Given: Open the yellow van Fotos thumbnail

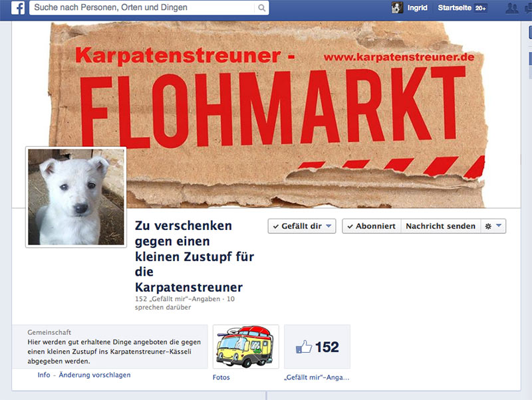Looking at the screenshot, I should [245, 346].
